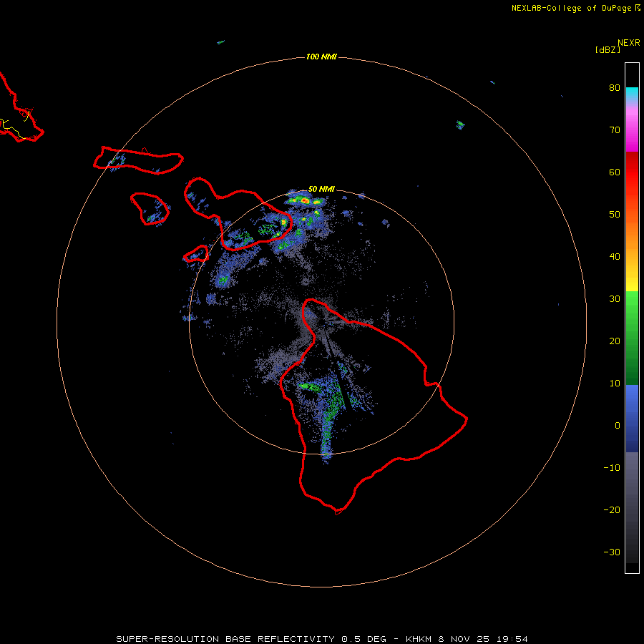Click the green 20 dBZ band of the colorbar

pos(632,341)
